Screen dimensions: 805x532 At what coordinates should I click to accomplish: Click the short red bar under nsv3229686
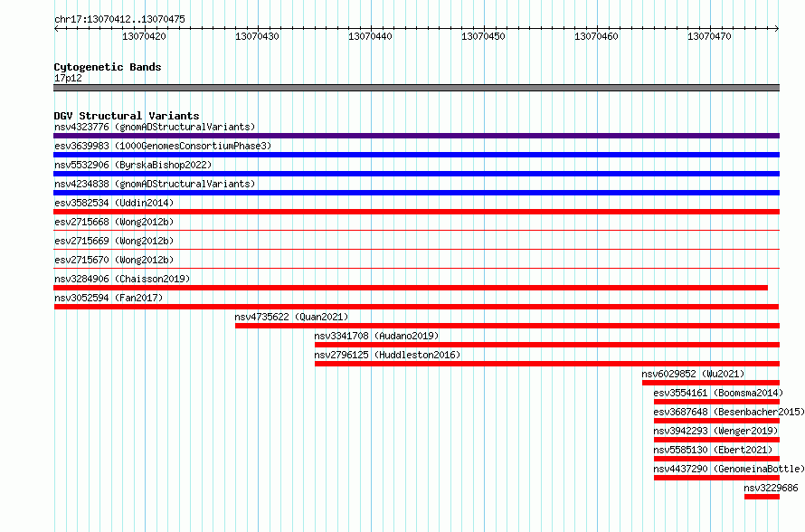point(762,497)
